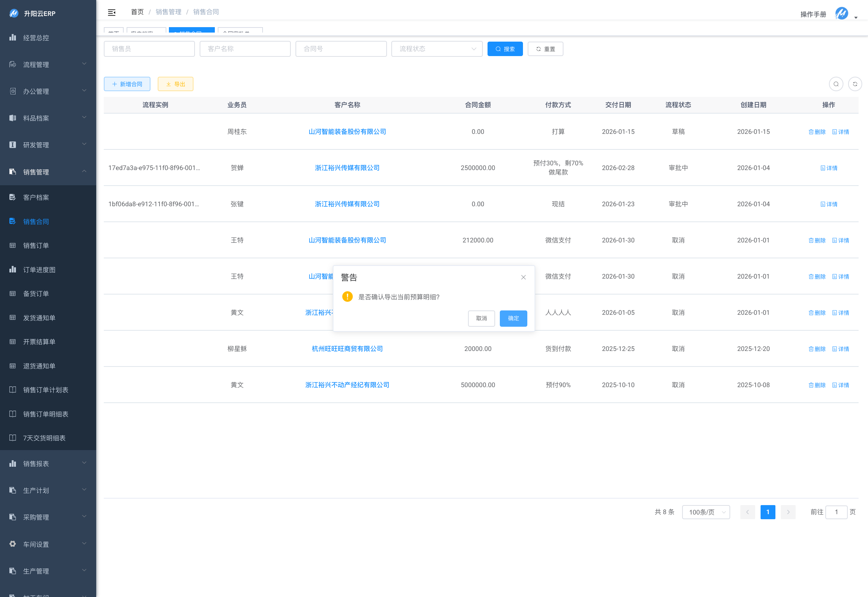The width and height of the screenshot is (868, 597).
Task: Open the 销售订单 menu item
Action: [x=36, y=246]
